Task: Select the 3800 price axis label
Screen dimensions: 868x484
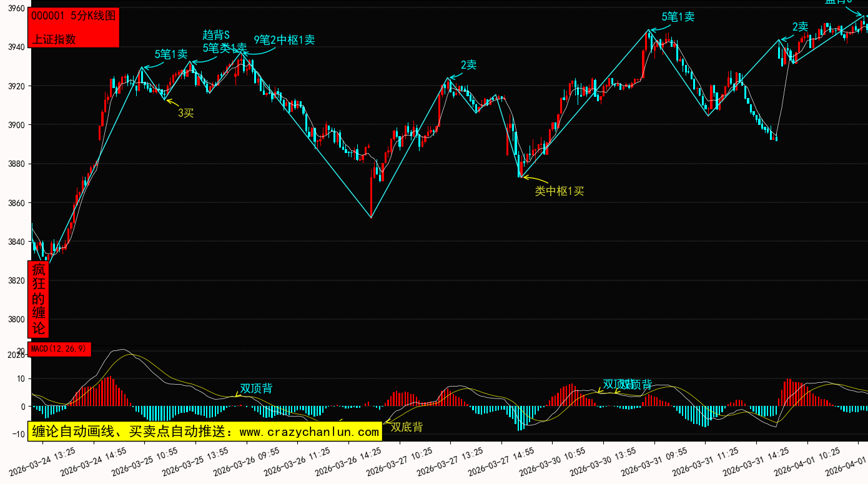Action: (16, 320)
